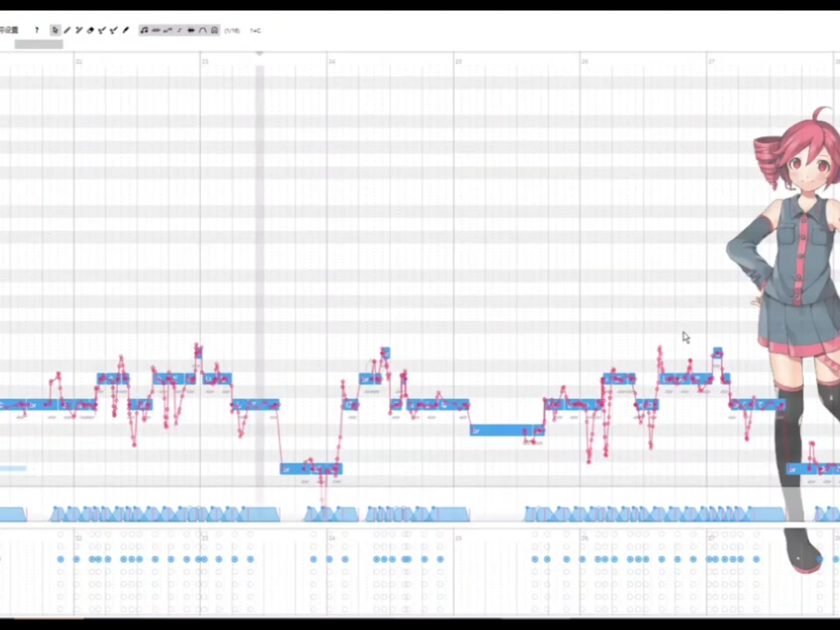This screenshot has width=840, height=630.
Task: Jump to measure 25 on the ruler
Action: click(x=458, y=62)
